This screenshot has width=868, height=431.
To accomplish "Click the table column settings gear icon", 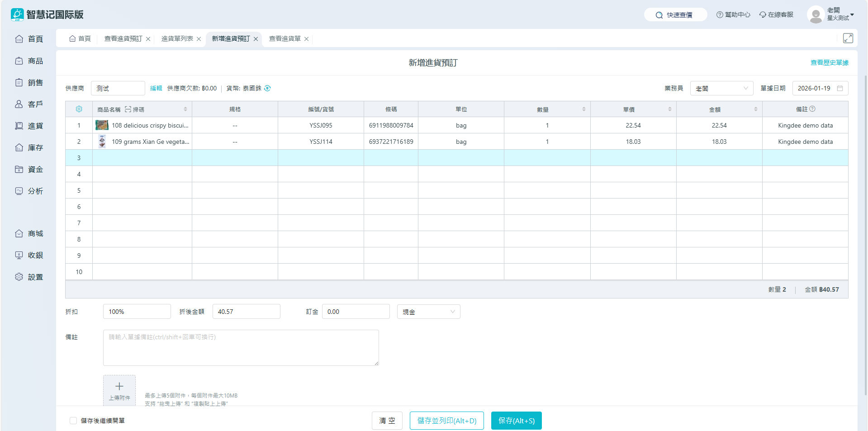I will (79, 109).
